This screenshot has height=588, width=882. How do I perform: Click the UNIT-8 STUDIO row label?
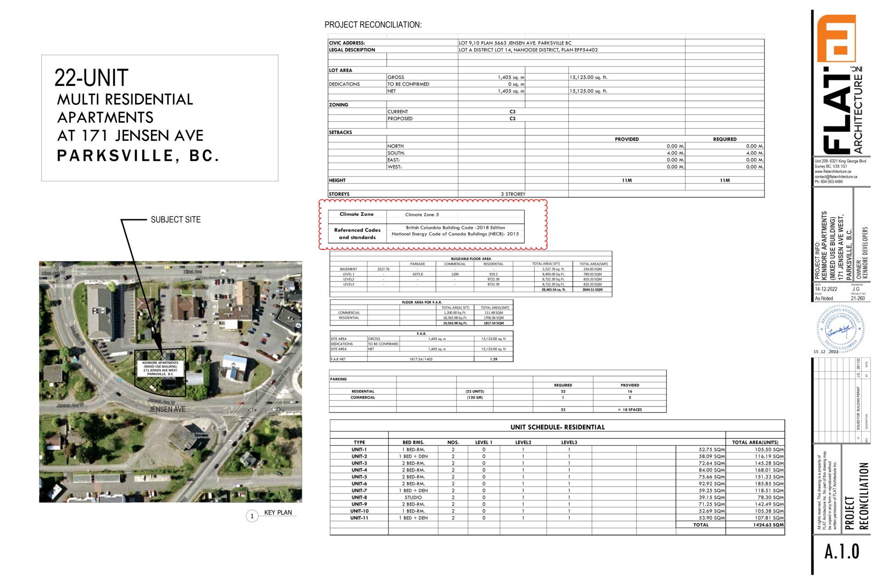(359, 497)
